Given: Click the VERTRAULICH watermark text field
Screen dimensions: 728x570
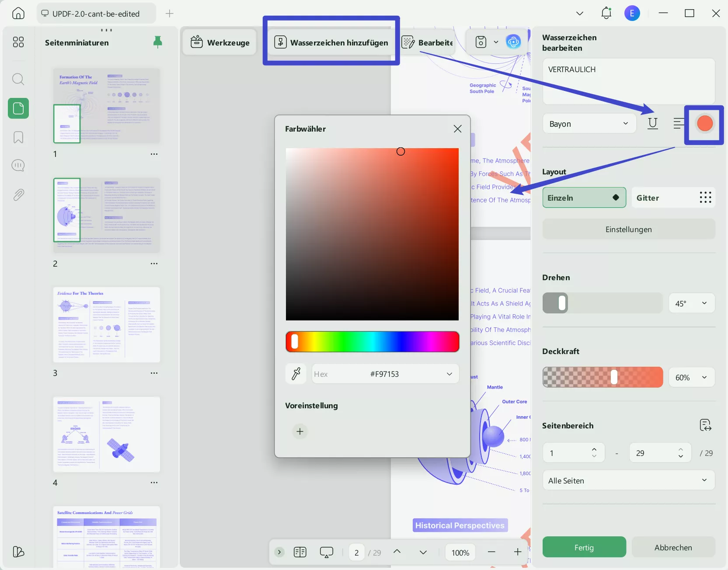Looking at the screenshot, I should [x=629, y=81].
